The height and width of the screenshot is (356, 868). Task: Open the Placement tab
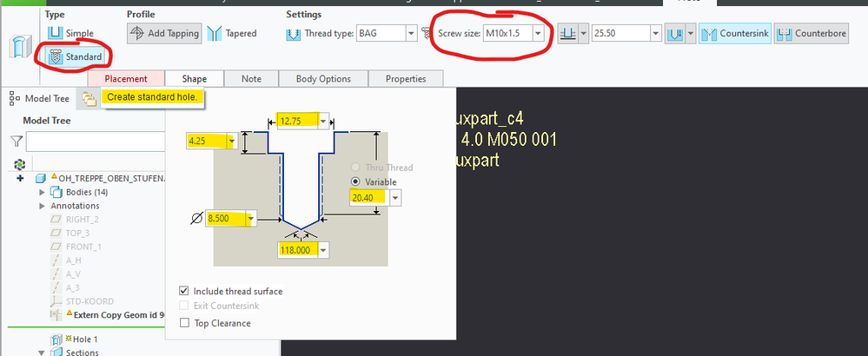point(125,79)
